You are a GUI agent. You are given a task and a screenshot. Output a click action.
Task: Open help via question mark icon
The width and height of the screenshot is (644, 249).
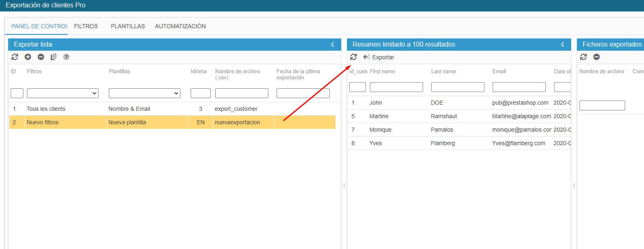tap(66, 57)
